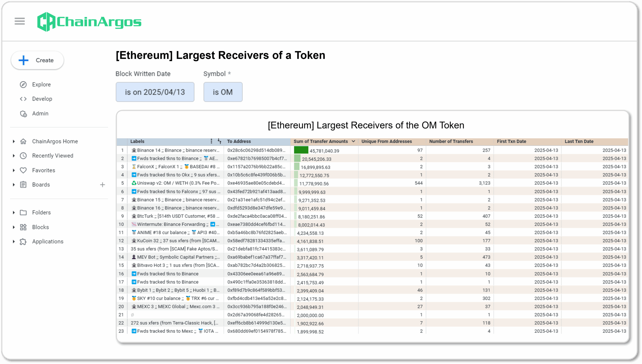Click label 'Bybit 1 ;; Bybit 2 ;; Bybit 5'
The width and height of the screenshot is (642, 364).
[178, 290]
